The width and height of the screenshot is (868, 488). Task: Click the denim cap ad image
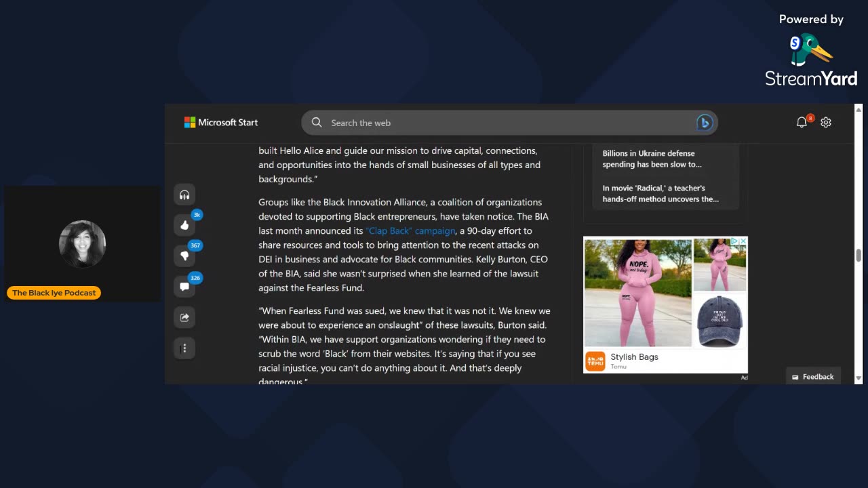pos(720,321)
